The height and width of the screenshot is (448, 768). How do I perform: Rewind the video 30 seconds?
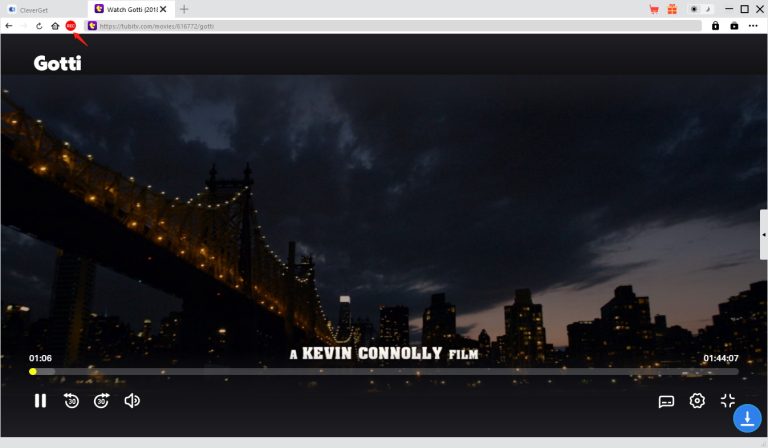71,401
